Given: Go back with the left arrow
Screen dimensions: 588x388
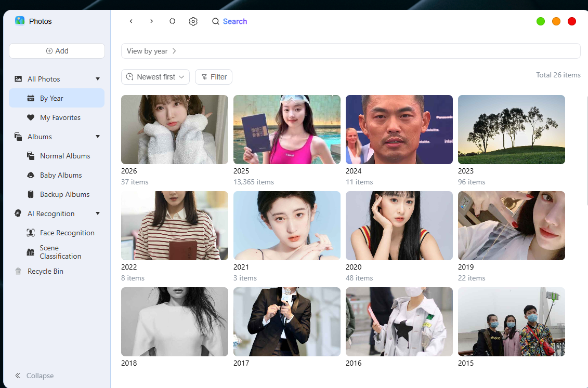Looking at the screenshot, I should click(131, 21).
